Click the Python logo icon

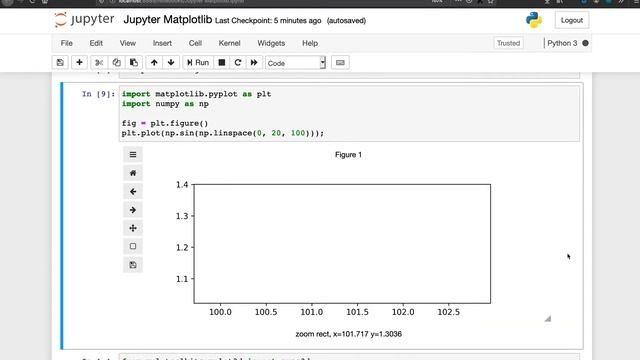(534, 20)
